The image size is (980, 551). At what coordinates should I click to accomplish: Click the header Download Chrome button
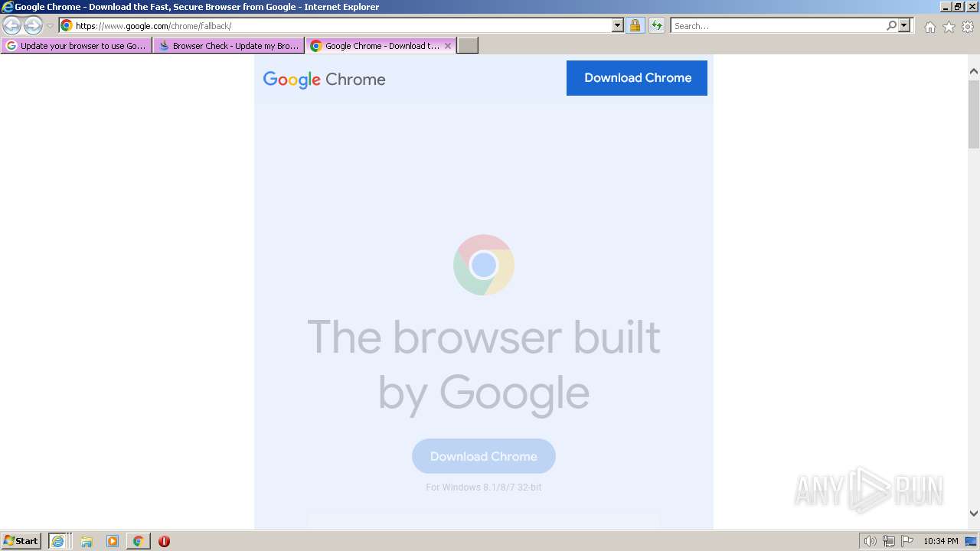point(637,78)
